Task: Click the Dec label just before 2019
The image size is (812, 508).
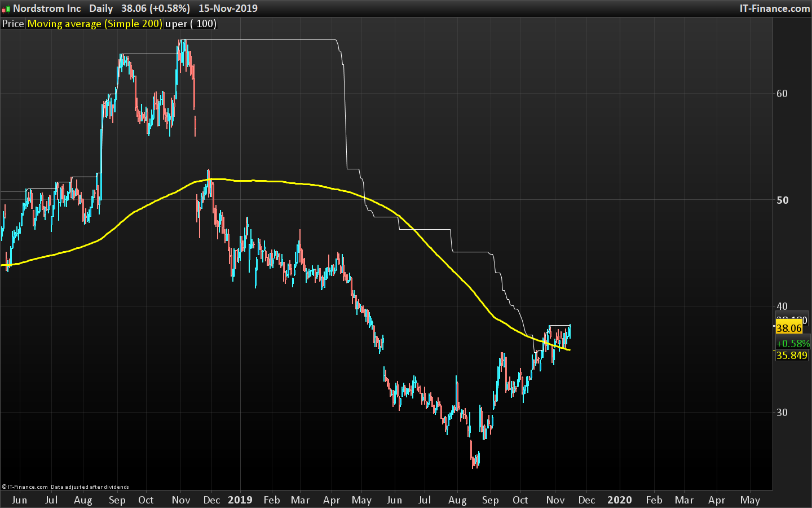Action: (211, 500)
